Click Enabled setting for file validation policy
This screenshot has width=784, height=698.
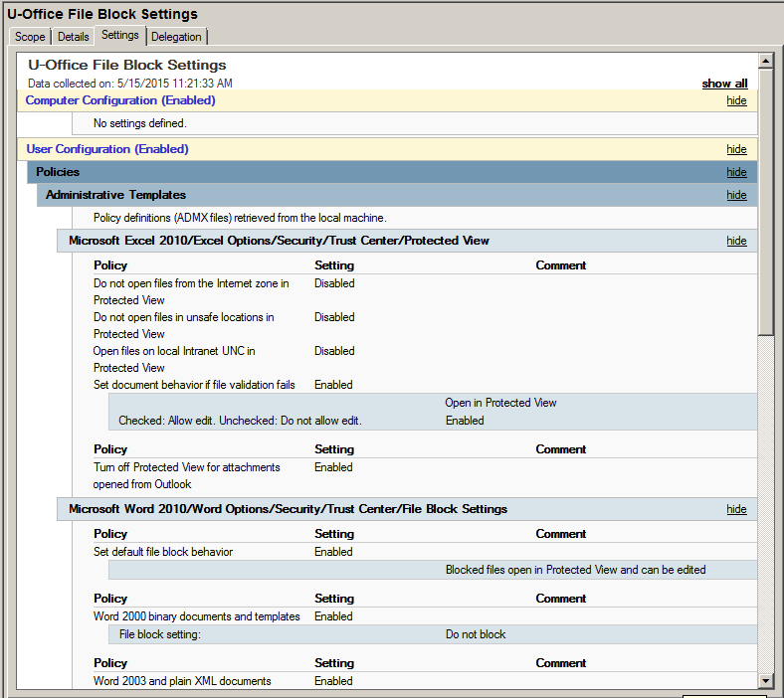[x=333, y=385]
